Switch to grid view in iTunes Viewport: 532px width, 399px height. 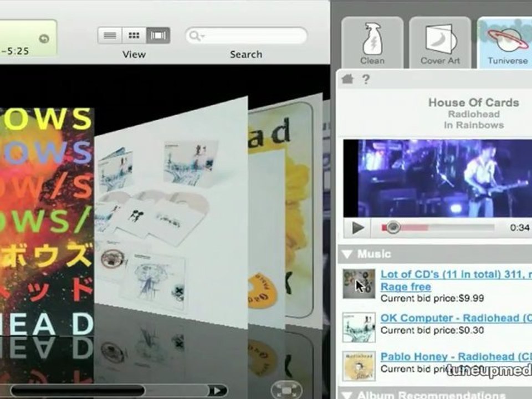click(x=134, y=35)
